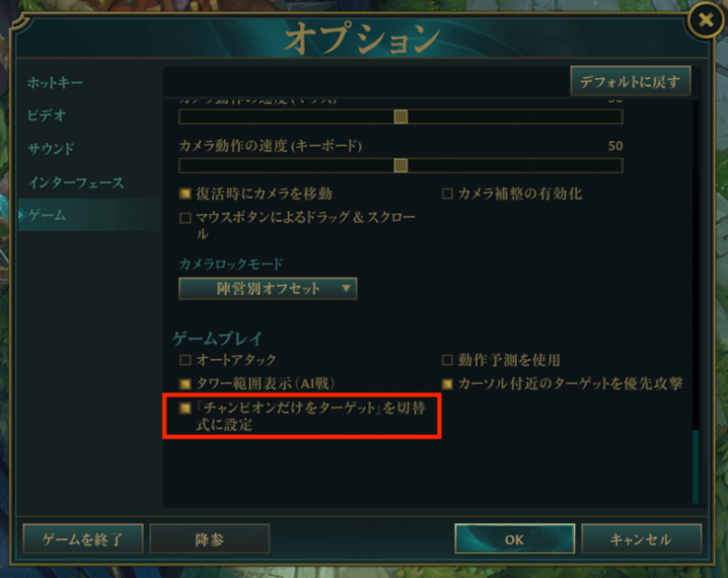Select the インターフェース tab
The height and width of the screenshot is (578, 728).
pyautogui.click(x=76, y=182)
